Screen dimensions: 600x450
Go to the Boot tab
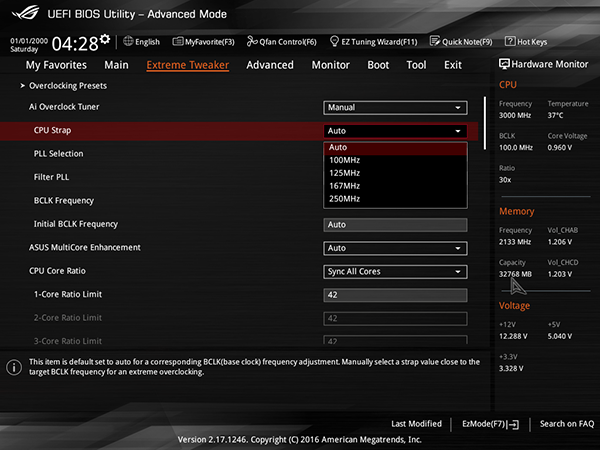pyautogui.click(x=378, y=65)
